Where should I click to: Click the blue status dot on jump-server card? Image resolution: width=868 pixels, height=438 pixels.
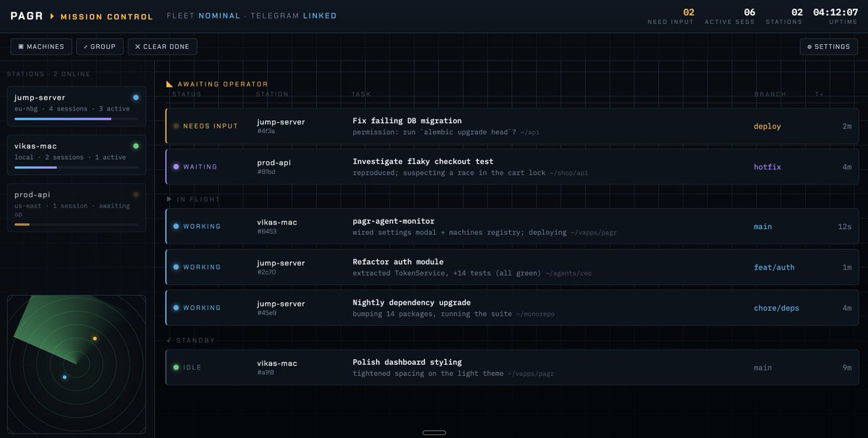coord(136,97)
